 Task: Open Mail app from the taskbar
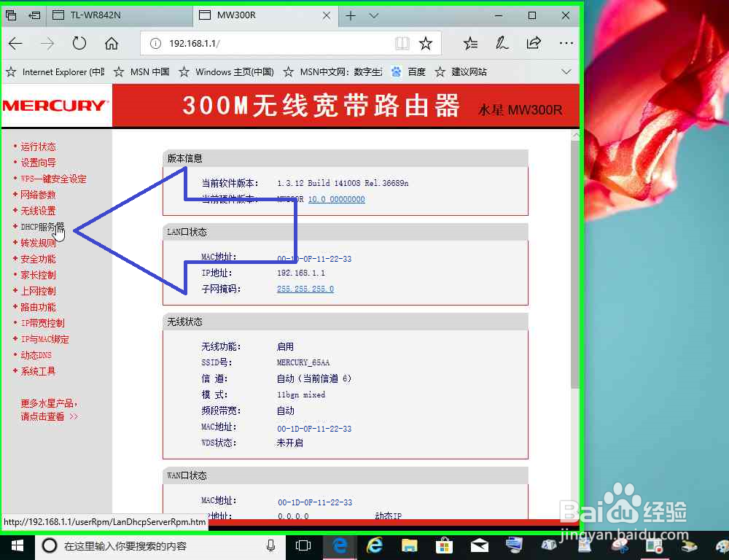480,545
